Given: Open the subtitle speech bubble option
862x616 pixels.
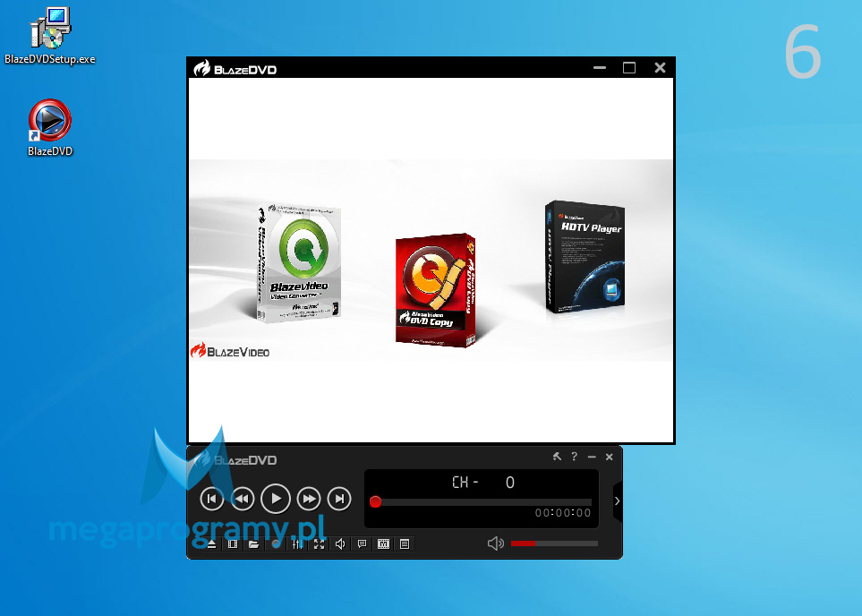Looking at the screenshot, I should [362, 544].
